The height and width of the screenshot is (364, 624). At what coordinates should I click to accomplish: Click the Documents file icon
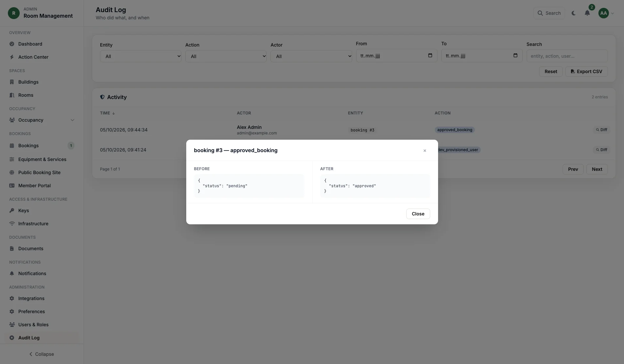tap(12, 249)
